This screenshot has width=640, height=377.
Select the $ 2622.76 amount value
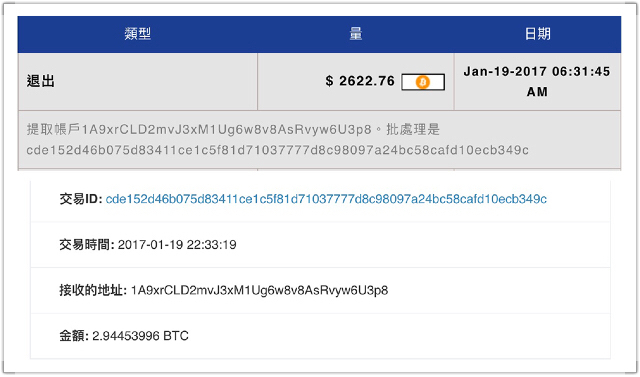pyautogui.click(x=360, y=81)
